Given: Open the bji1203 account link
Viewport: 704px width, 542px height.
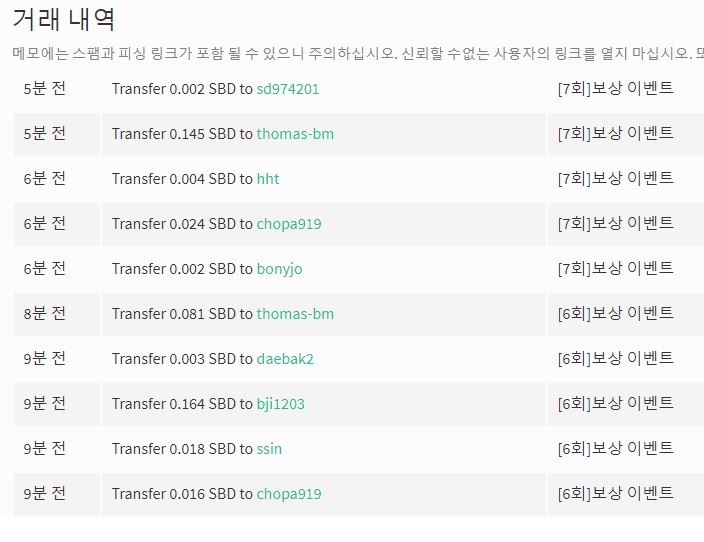Looking at the screenshot, I should pyautogui.click(x=280, y=403).
